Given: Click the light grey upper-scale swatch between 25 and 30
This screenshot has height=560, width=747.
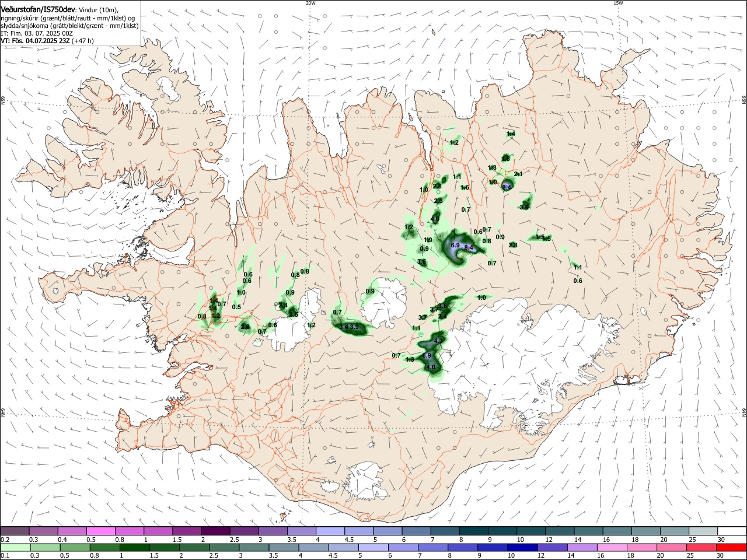Looking at the screenshot, I should pos(703,531).
